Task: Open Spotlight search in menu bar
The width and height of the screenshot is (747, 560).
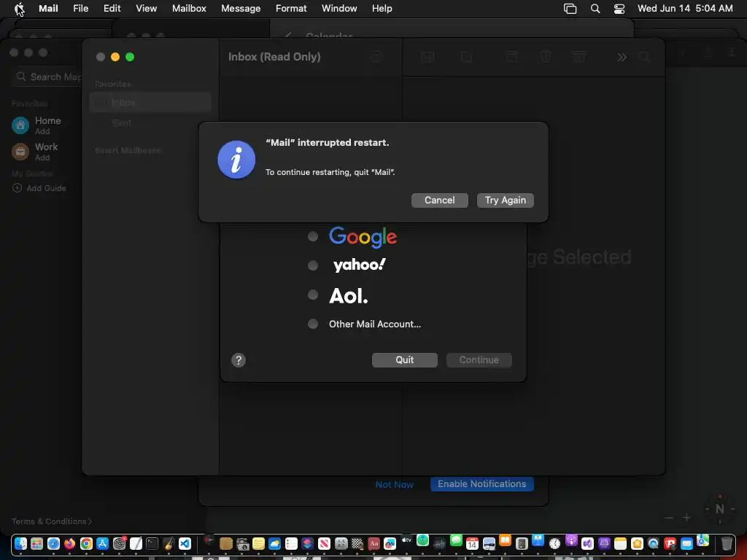Action: 595,9
